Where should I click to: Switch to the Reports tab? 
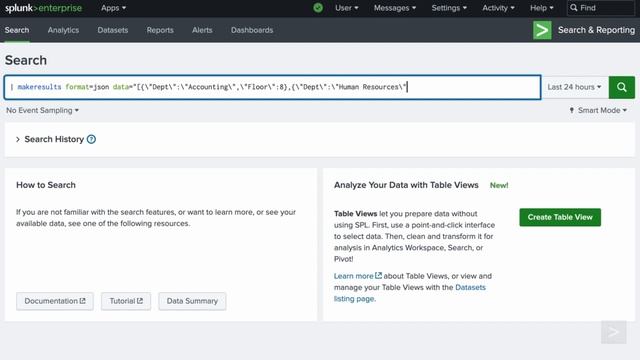click(160, 30)
